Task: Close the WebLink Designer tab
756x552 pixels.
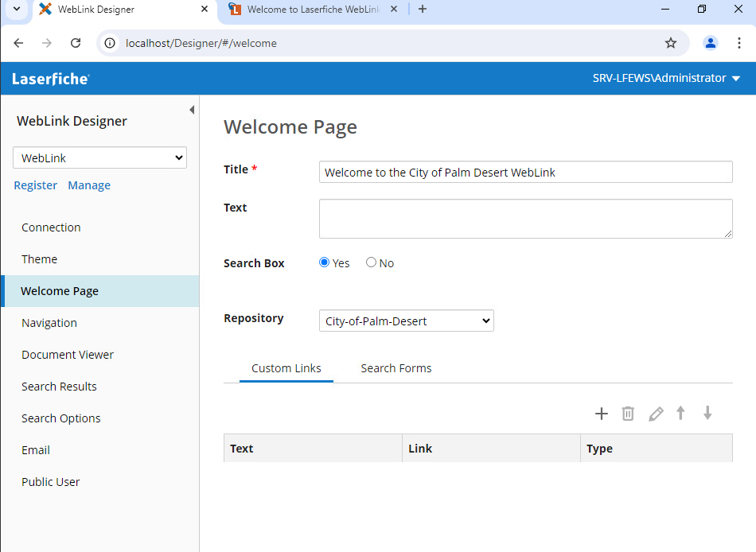Action: (205, 9)
